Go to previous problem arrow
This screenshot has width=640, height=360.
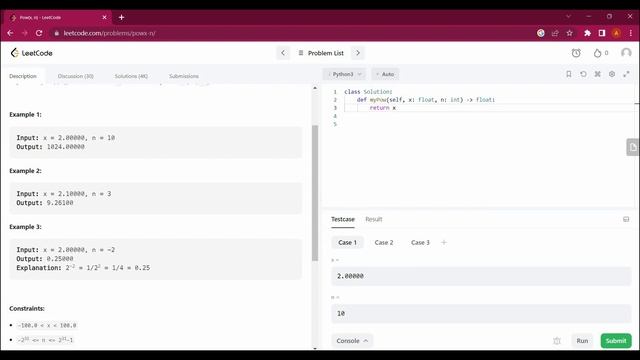coord(283,53)
